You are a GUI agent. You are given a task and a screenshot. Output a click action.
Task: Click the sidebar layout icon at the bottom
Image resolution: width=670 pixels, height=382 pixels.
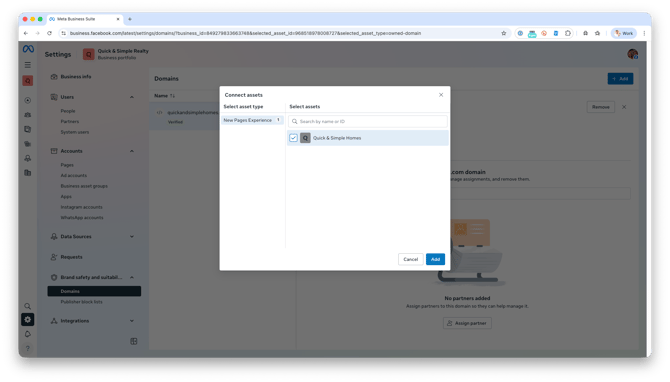point(134,341)
